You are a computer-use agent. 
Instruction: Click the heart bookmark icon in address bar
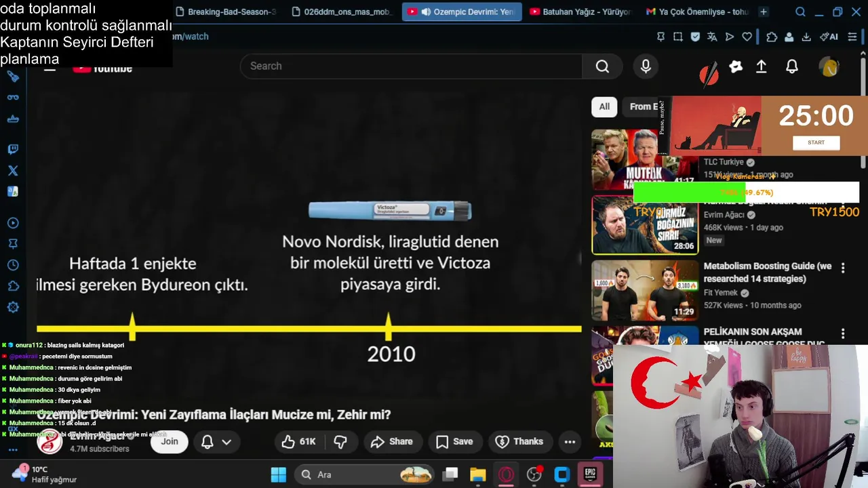(747, 37)
